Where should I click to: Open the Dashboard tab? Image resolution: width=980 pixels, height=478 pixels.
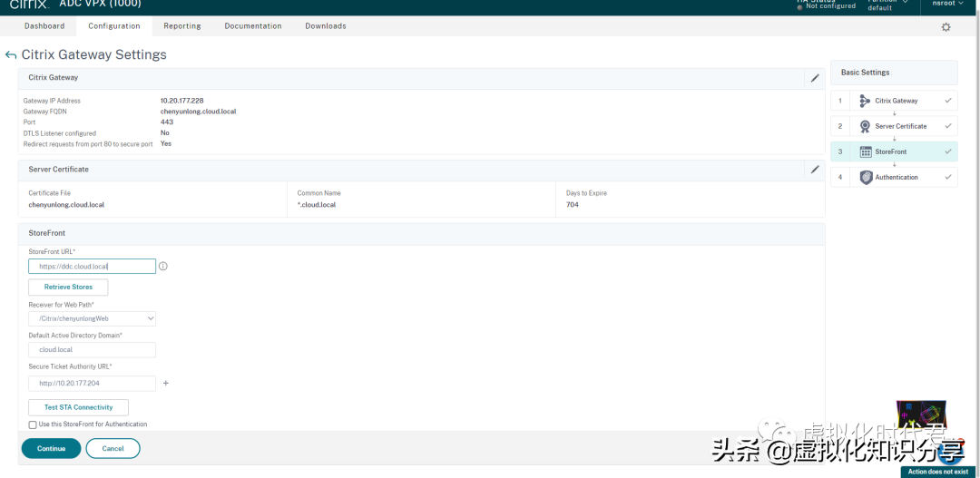(44, 26)
